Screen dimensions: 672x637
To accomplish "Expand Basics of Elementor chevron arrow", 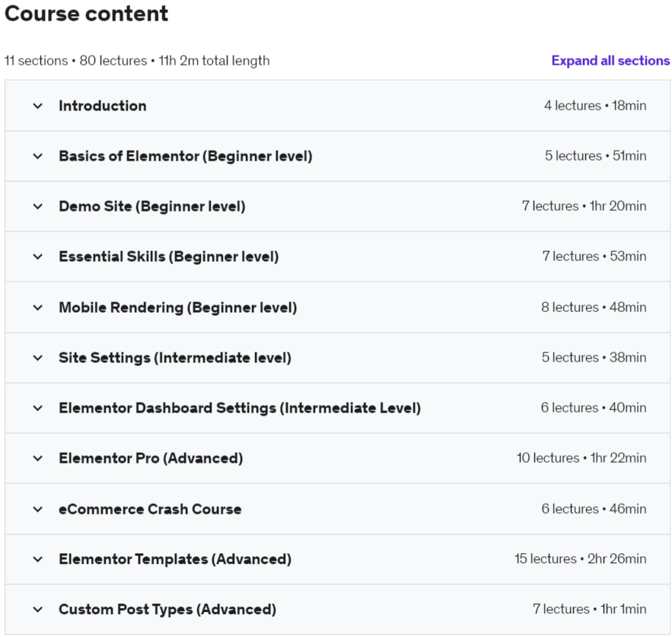I will 38,157.
